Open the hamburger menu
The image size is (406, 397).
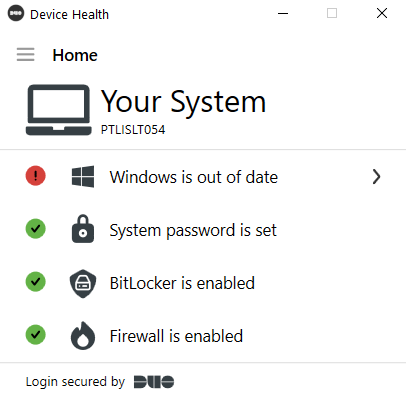(25, 55)
